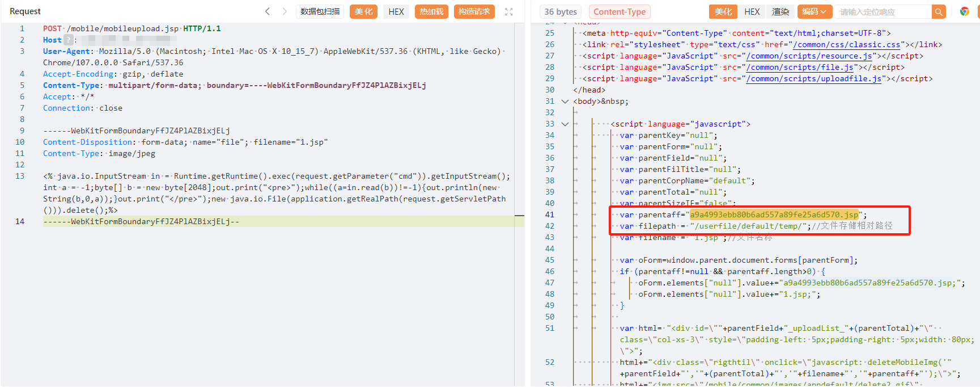Go to the previous request with left chevron
980x387 pixels.
click(x=268, y=11)
